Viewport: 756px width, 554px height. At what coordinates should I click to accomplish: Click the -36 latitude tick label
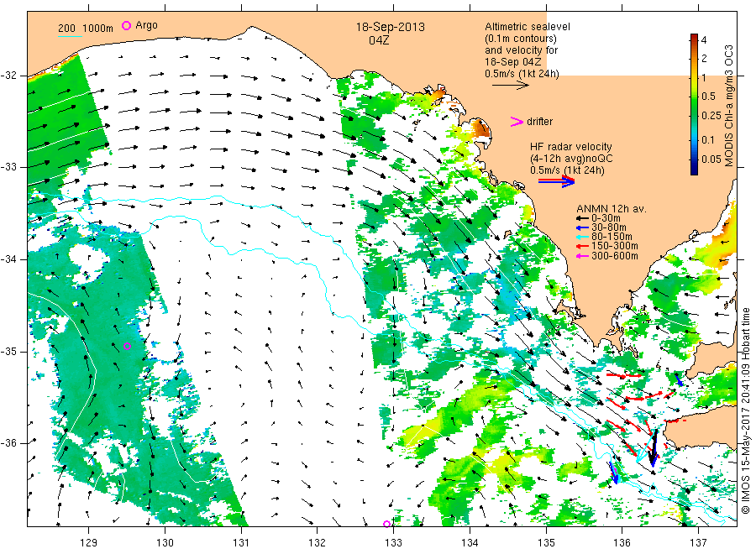[x=8, y=442]
